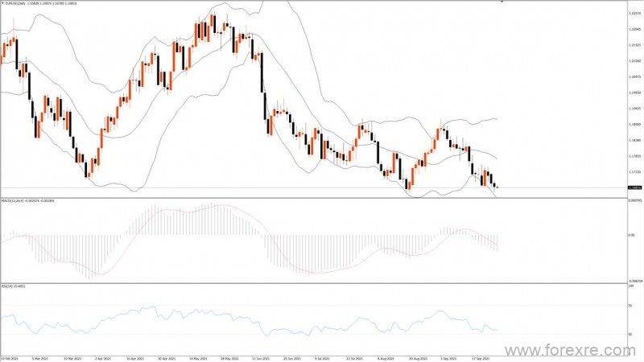The width and height of the screenshot is (644, 362).
Task: Click the MACD 0.00 axis label
Action: click(631, 235)
